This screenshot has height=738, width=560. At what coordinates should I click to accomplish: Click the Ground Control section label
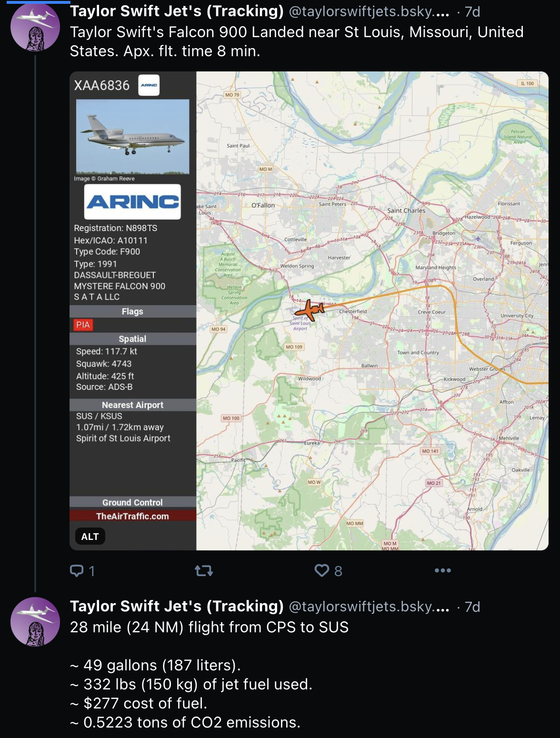(x=132, y=502)
